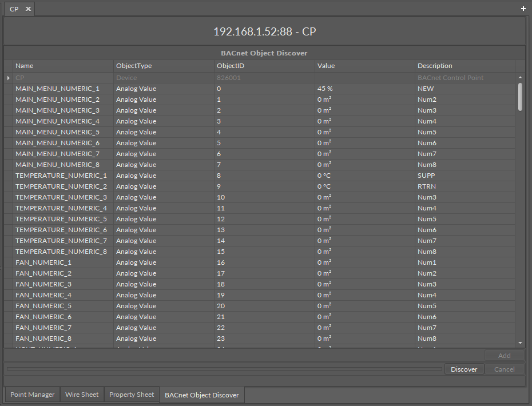This screenshot has height=406, width=532.
Task: Click the vertical scrollbar thumb
Action: tap(520, 97)
